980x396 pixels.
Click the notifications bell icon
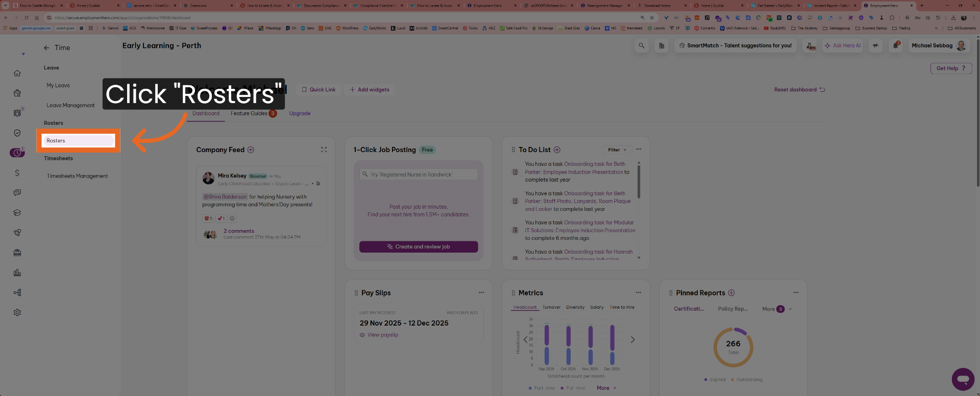pyautogui.click(x=896, y=45)
